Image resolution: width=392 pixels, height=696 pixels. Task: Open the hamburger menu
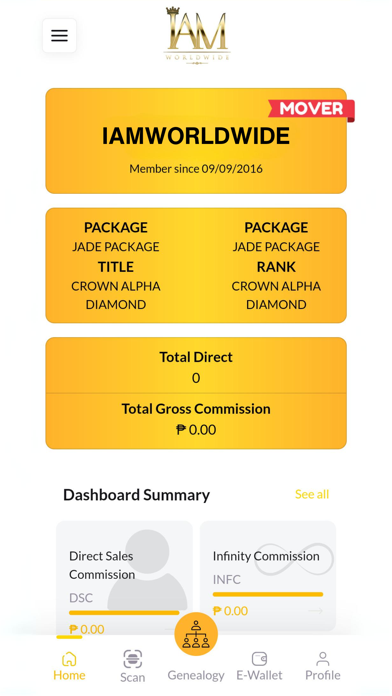tap(59, 36)
